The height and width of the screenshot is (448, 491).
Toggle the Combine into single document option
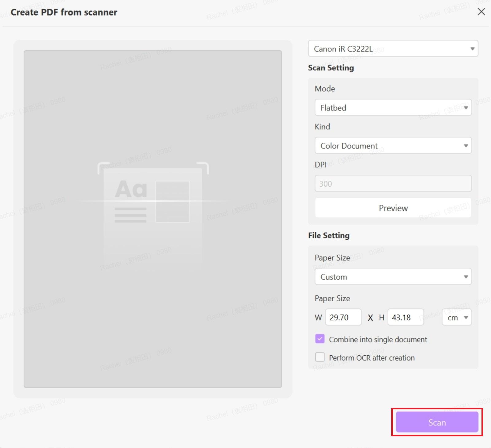(x=319, y=339)
